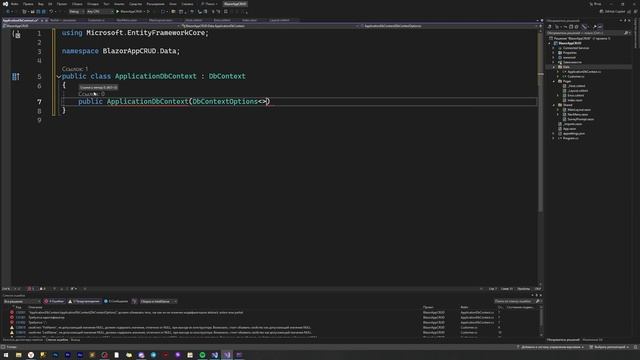
Task: Open File Explorer from the taskbar
Action: pos(19,355)
